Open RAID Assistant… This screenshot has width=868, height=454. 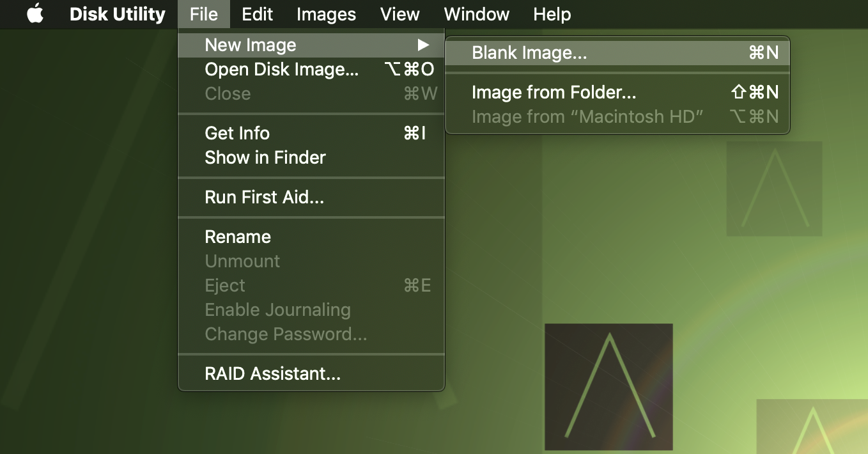272,373
